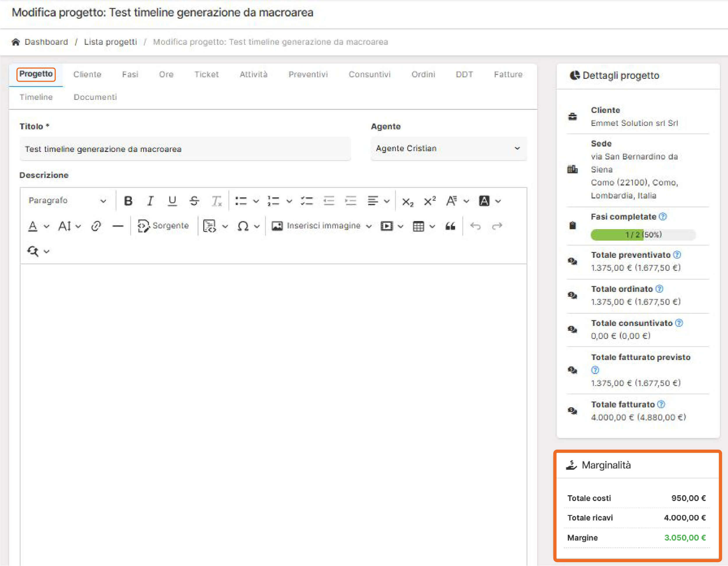Viewport: 728px width, 566px height.
Task: Click the Fasi completate progress bar
Action: 643,235
